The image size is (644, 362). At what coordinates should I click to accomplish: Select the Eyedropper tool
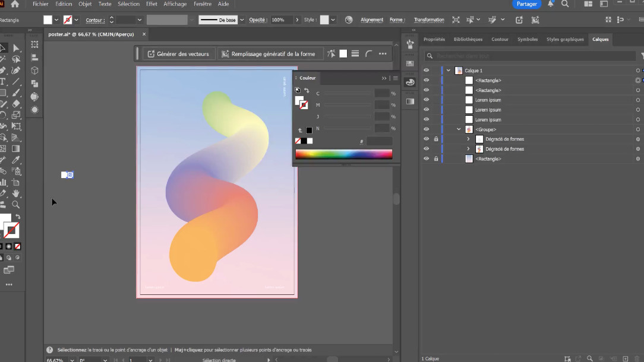(x=16, y=160)
